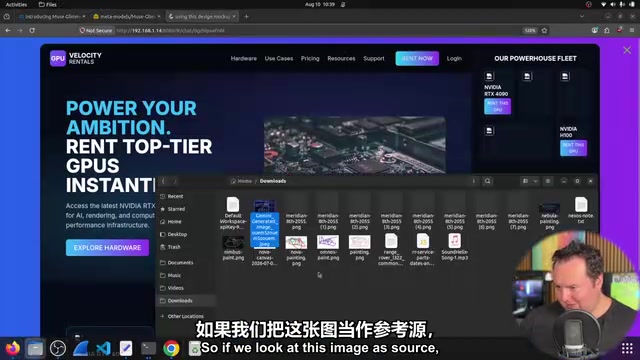The width and height of the screenshot is (640, 360).
Task: Expand view options dropdown in Files
Action: click(x=536, y=181)
